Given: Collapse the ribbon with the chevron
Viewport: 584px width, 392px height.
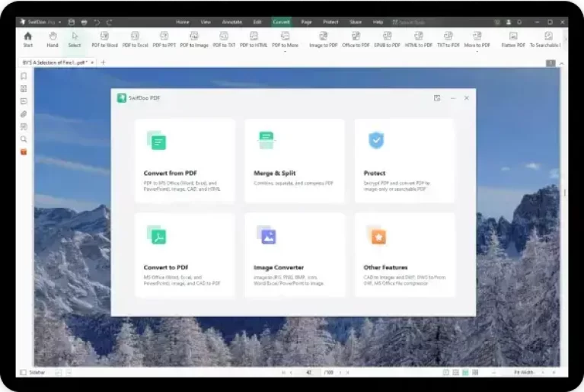Looking at the screenshot, I should pyautogui.click(x=562, y=64).
